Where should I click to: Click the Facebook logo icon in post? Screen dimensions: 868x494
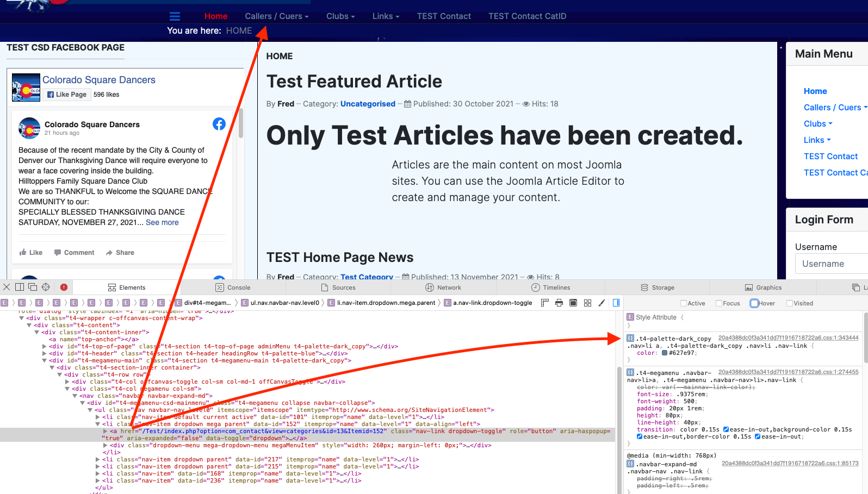(219, 124)
